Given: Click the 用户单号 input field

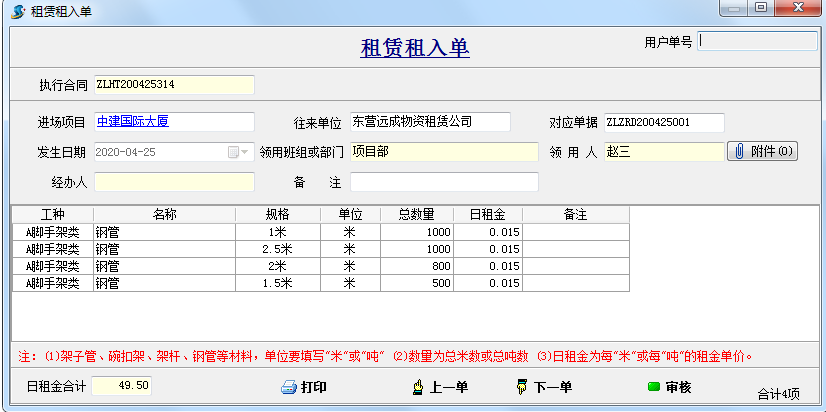Looking at the screenshot, I should pos(759,41).
